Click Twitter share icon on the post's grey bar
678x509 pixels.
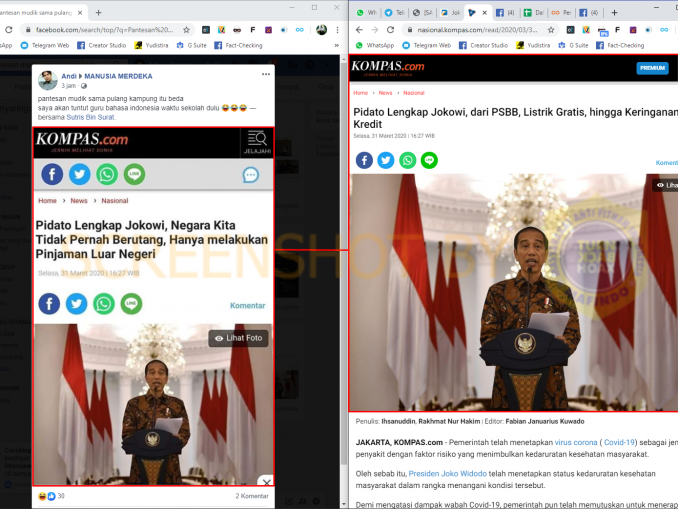[x=80, y=174]
